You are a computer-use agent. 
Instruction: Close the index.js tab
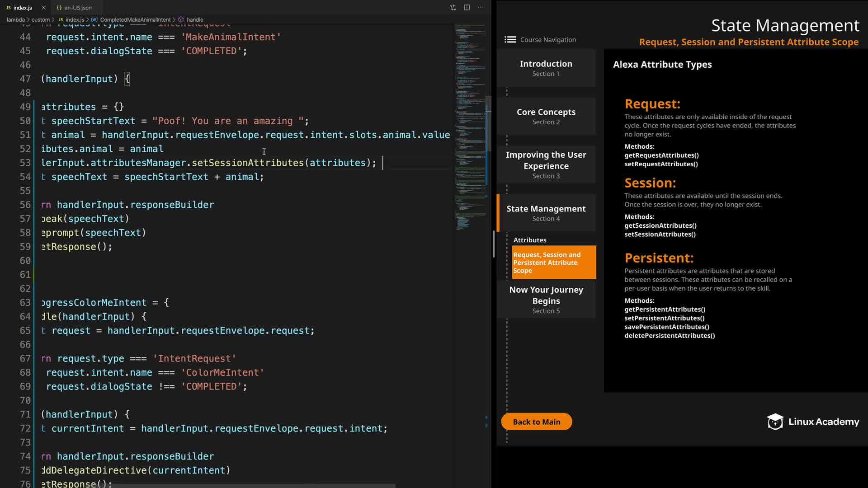[43, 8]
